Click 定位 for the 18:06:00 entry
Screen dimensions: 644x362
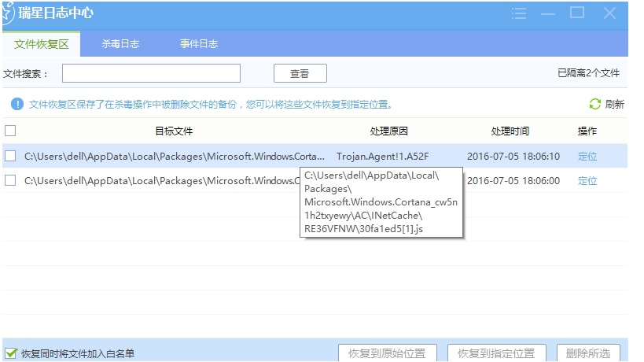click(x=587, y=181)
